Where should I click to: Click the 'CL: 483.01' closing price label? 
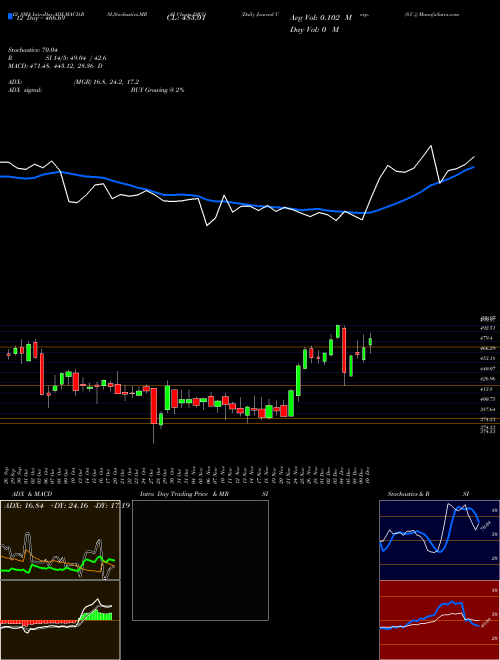coord(188,18)
